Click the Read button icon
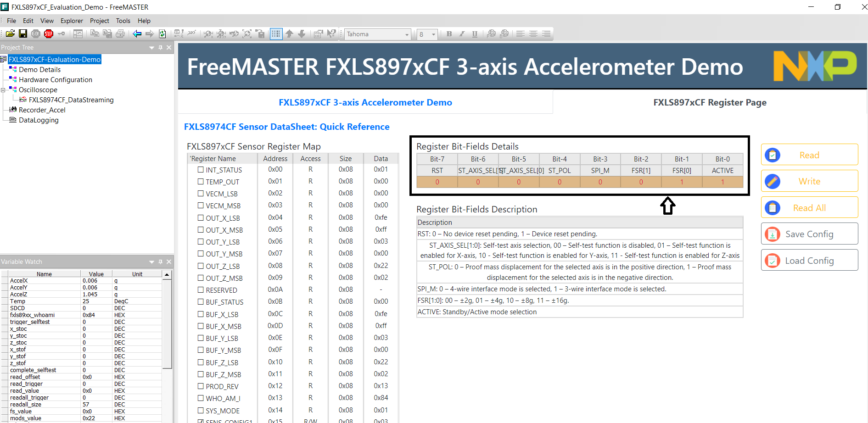The image size is (868, 423). (x=773, y=155)
